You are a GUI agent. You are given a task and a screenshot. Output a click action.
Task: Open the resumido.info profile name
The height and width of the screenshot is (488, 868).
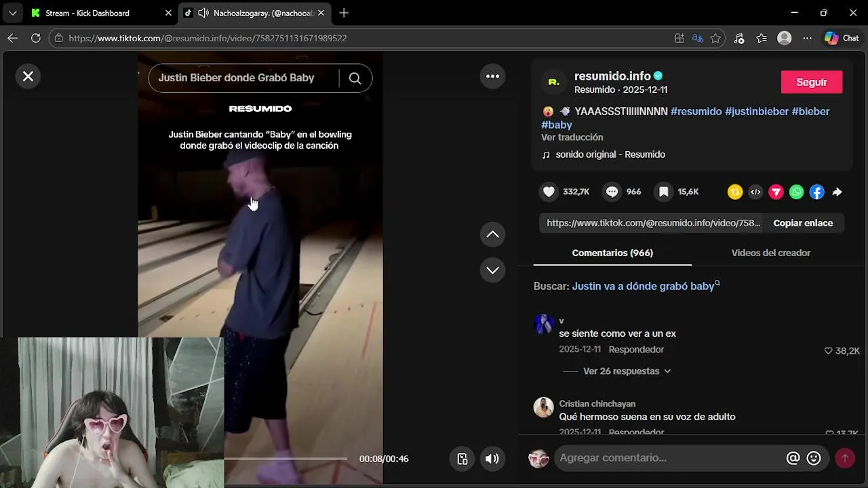(612, 76)
